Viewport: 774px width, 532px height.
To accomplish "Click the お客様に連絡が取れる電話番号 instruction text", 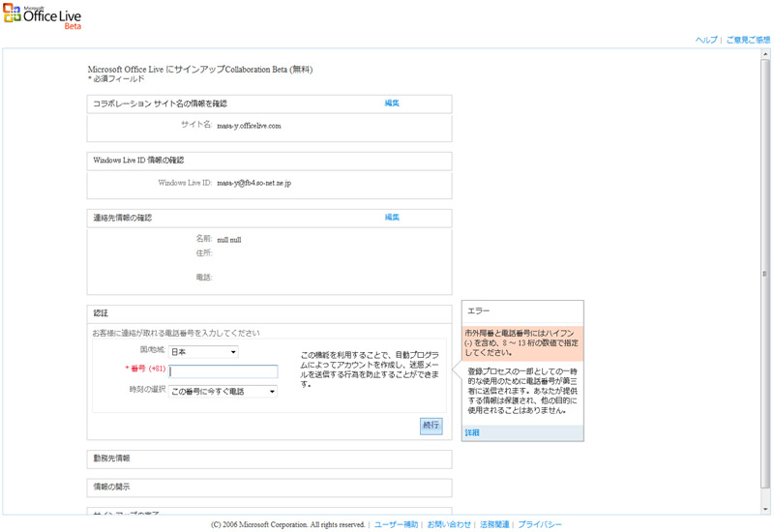I will click(x=176, y=333).
